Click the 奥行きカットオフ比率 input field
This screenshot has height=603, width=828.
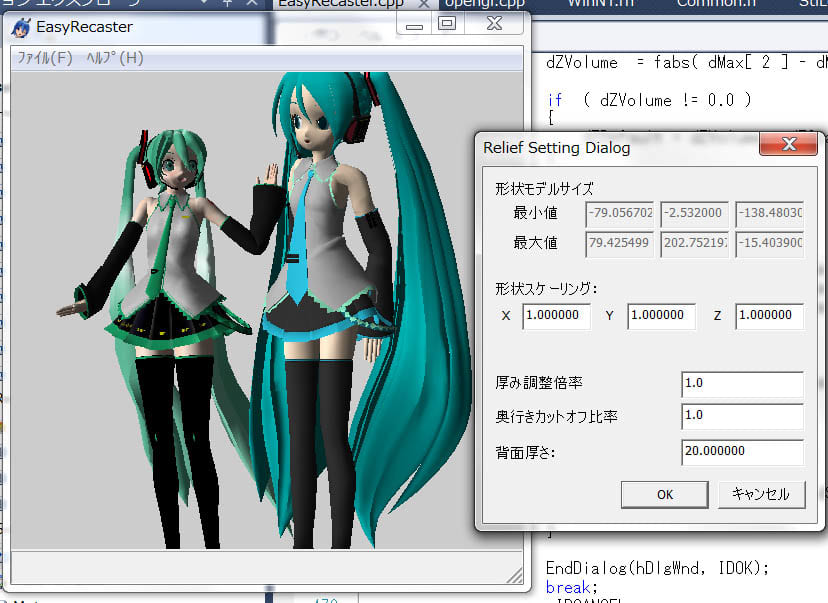(742, 416)
